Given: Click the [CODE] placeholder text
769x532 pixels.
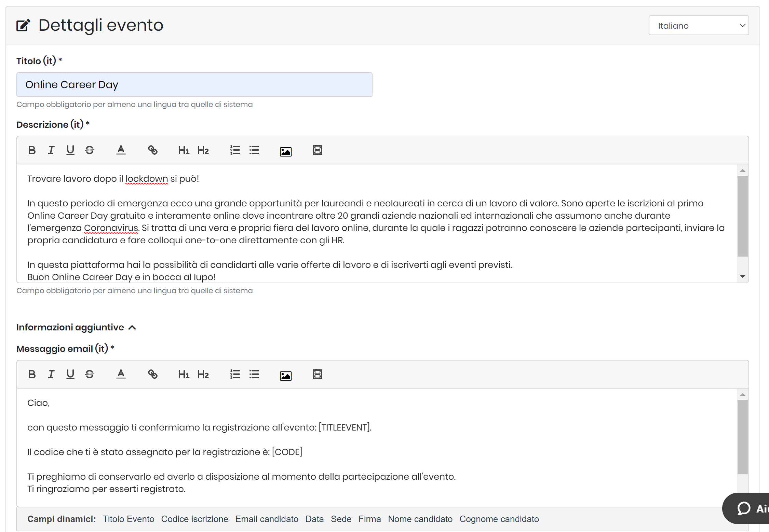Looking at the screenshot, I should [287, 452].
